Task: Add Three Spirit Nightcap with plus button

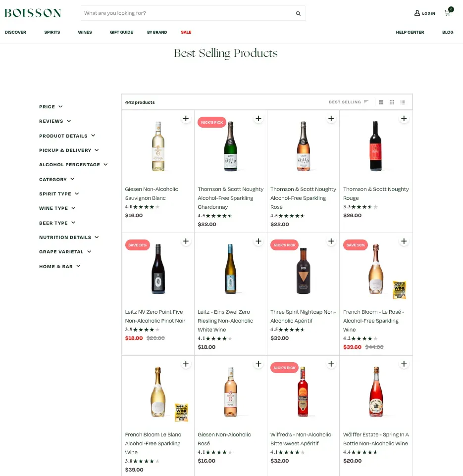Action: pos(331,241)
